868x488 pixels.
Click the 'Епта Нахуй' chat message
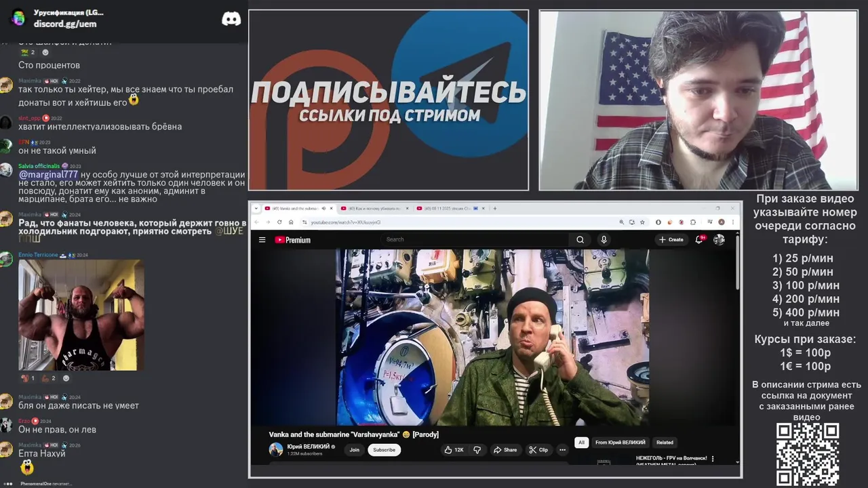[41, 453]
